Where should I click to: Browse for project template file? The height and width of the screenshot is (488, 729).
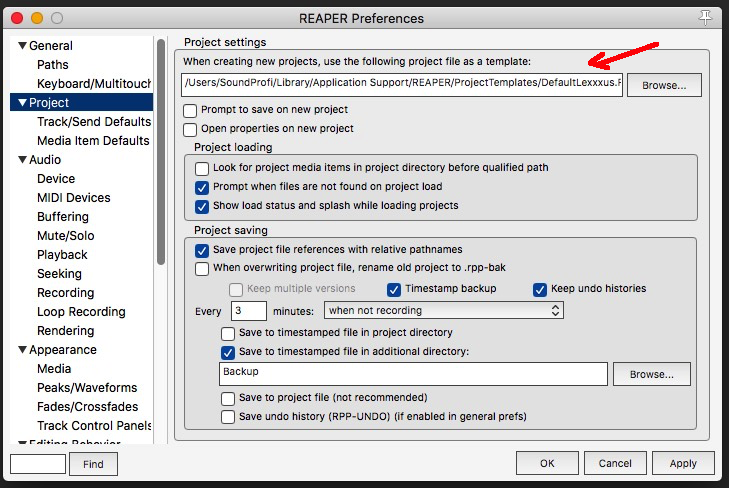(x=664, y=85)
